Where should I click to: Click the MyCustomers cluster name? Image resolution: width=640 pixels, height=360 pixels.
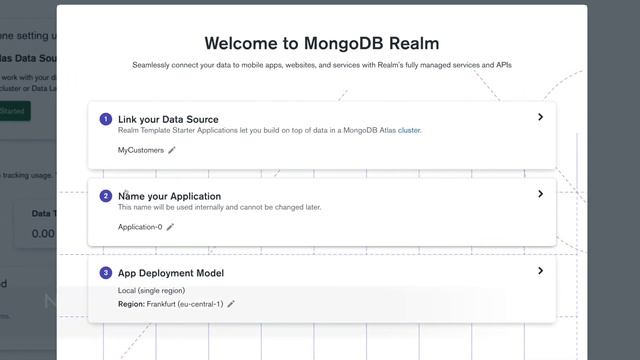(x=141, y=150)
